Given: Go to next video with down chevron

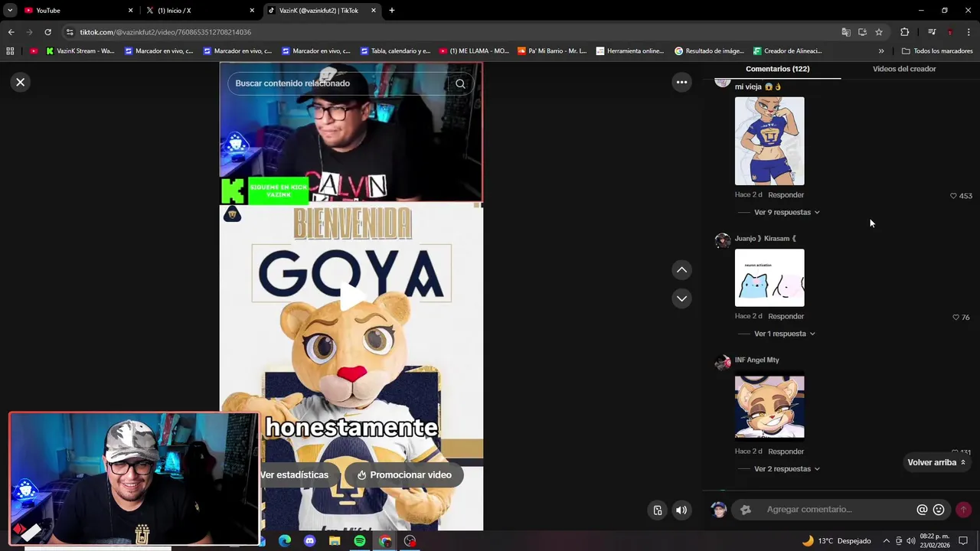Looking at the screenshot, I should pyautogui.click(x=681, y=298).
